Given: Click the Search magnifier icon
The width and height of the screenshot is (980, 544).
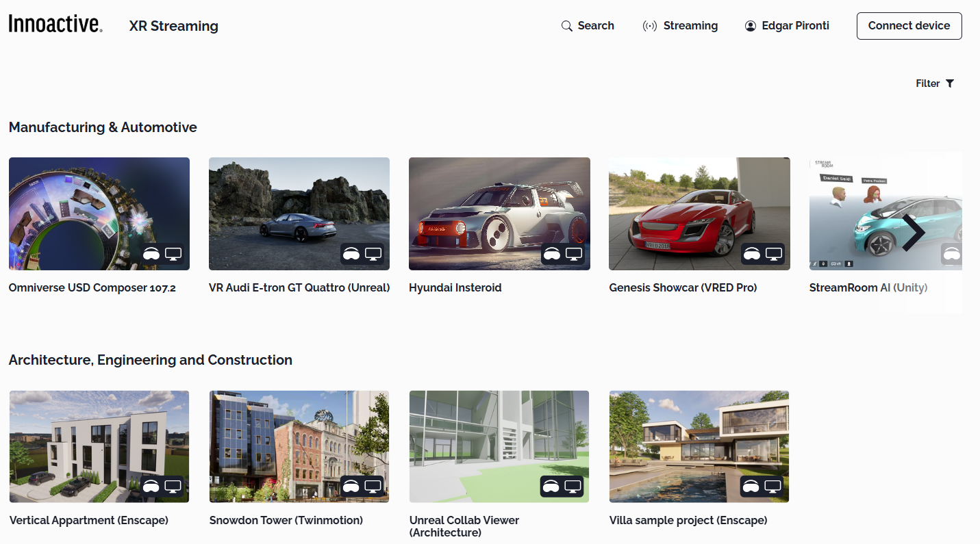Looking at the screenshot, I should [x=566, y=26].
